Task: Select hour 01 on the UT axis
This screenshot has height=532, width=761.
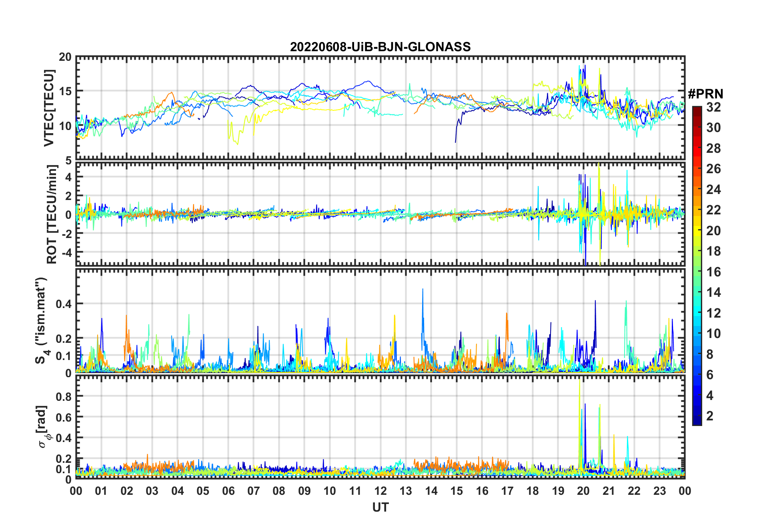Action: point(101,491)
